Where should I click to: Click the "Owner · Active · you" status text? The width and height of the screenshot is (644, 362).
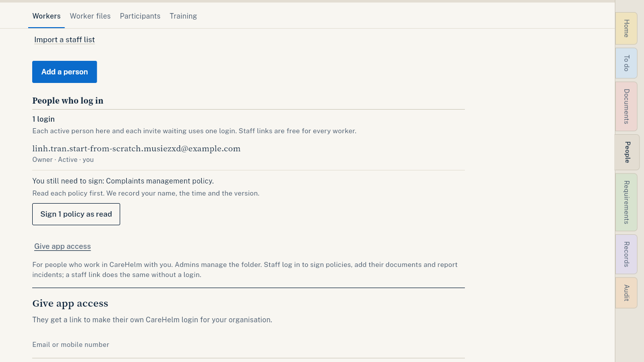(63, 160)
